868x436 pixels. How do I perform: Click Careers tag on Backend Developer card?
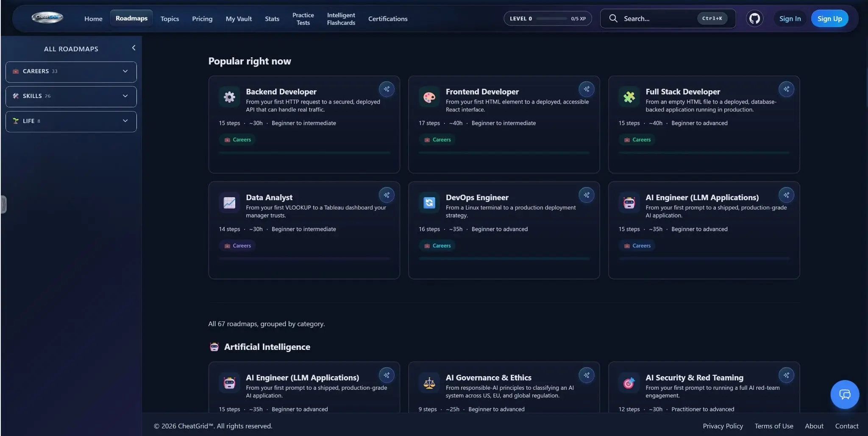(237, 140)
